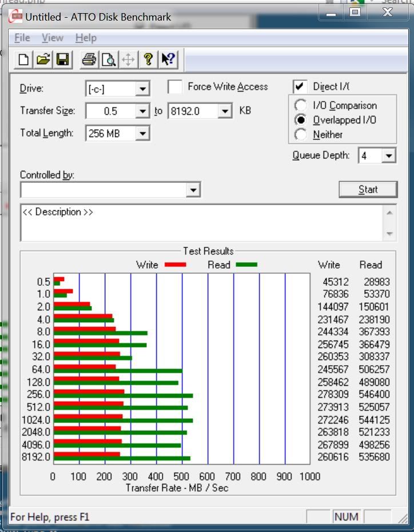This screenshot has width=414, height=532.
Task: Click the green Read legend swatch
Action: [246, 265]
